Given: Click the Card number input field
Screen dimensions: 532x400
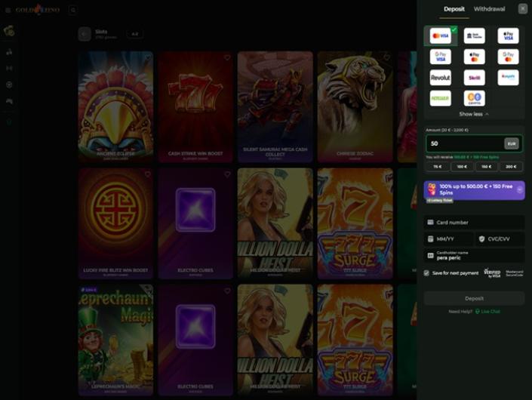Looking at the screenshot, I should [477, 223].
